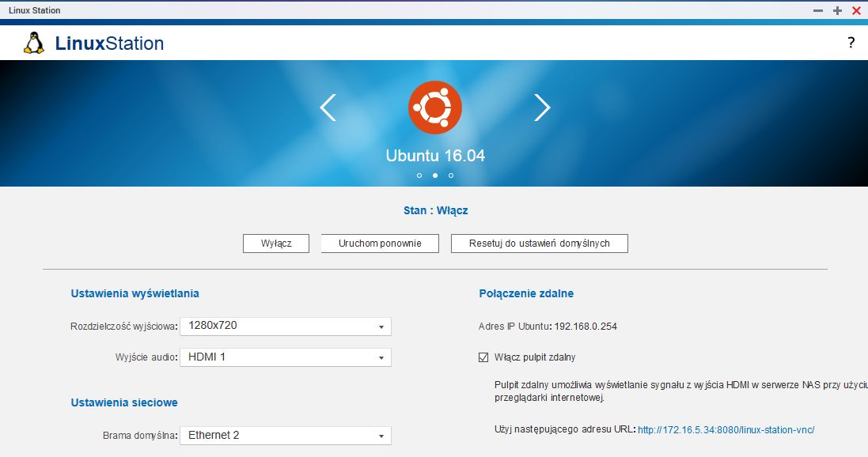Click the Ustawienia wyświetlania heading
Screen dimensions: 868x457
[x=135, y=294]
